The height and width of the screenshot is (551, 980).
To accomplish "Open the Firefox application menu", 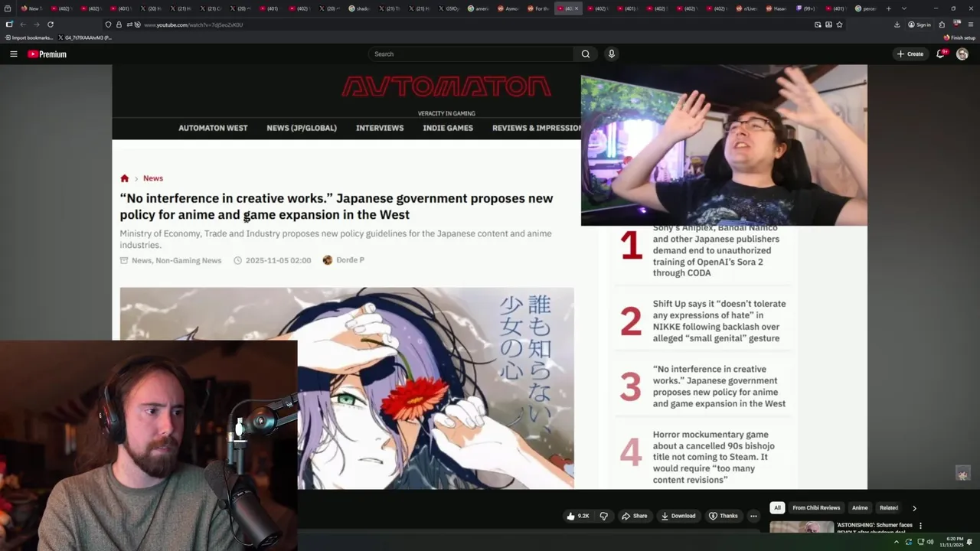I will (x=970, y=24).
